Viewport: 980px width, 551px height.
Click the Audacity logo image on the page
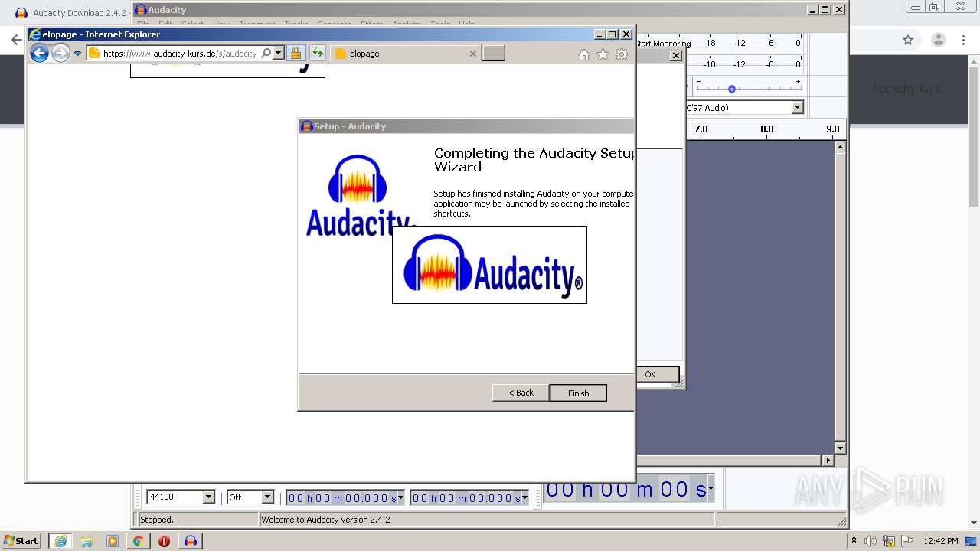point(489,265)
